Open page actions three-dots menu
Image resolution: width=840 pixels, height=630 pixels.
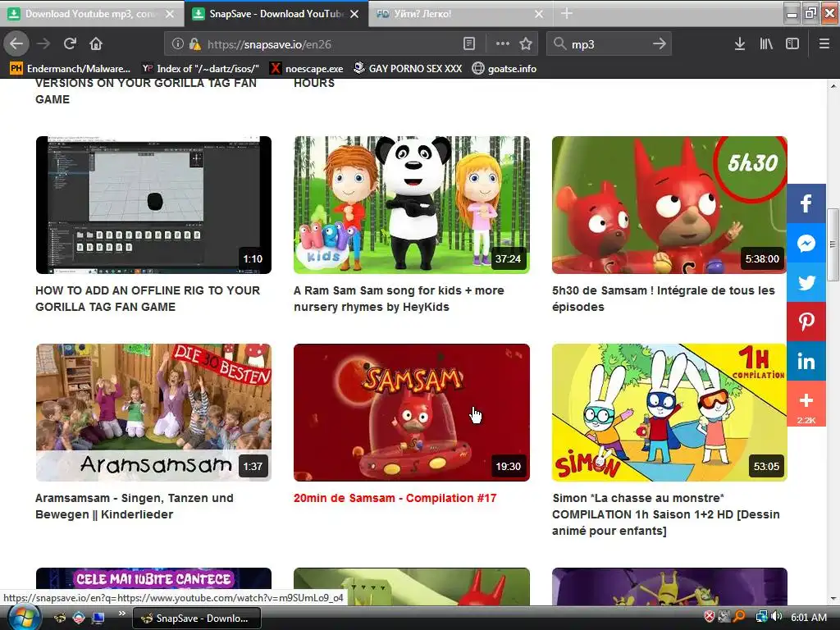tap(503, 44)
